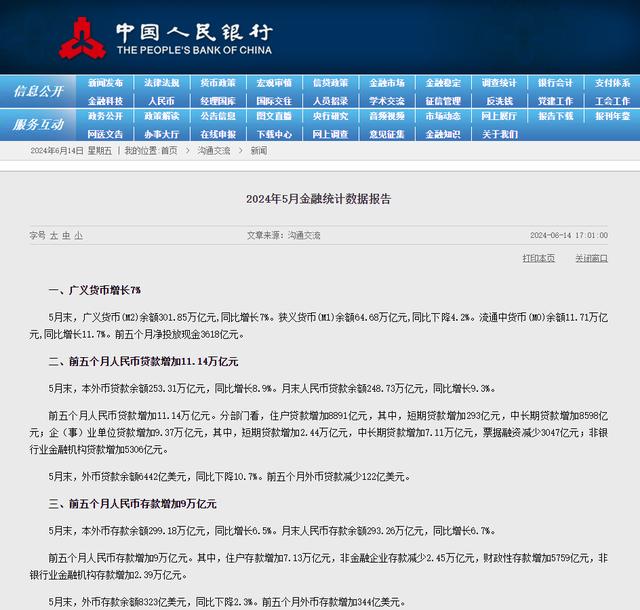
Task: Open 政策解读 menu item
Action: pyautogui.click(x=162, y=116)
